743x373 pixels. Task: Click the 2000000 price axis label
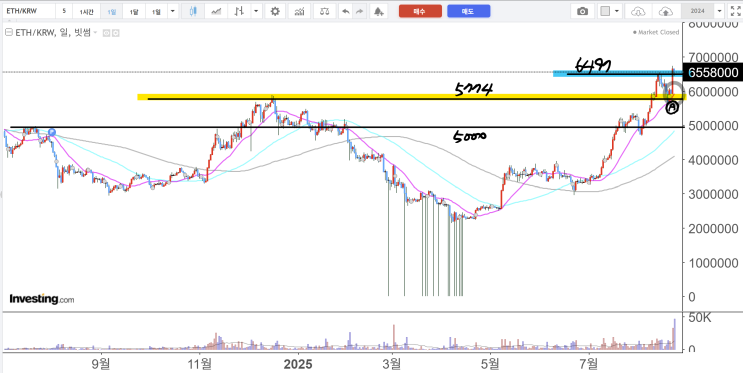tap(713, 228)
